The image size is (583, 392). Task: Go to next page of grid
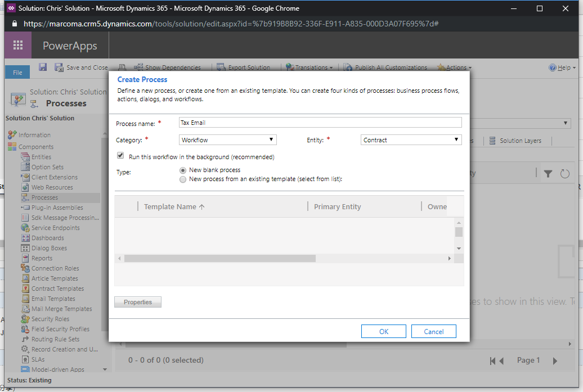point(555,361)
